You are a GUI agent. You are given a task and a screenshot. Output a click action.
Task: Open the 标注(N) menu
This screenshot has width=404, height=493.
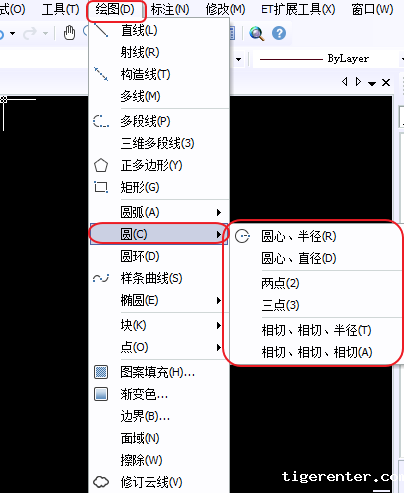pyautogui.click(x=170, y=9)
